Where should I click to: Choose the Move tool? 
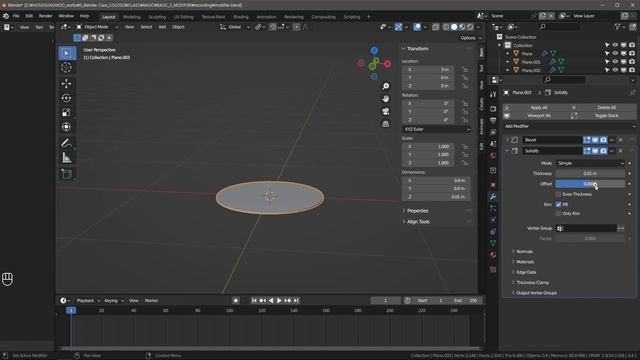coord(67,84)
